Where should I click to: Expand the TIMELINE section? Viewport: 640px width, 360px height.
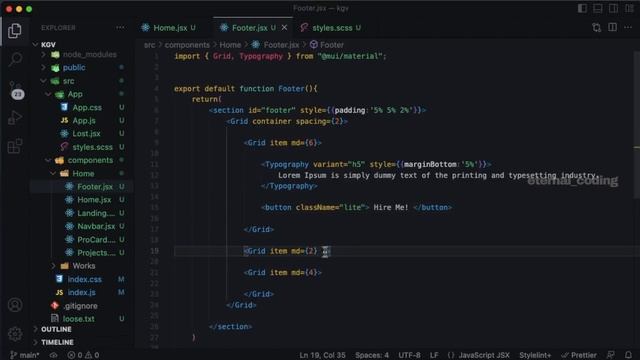coord(57,342)
